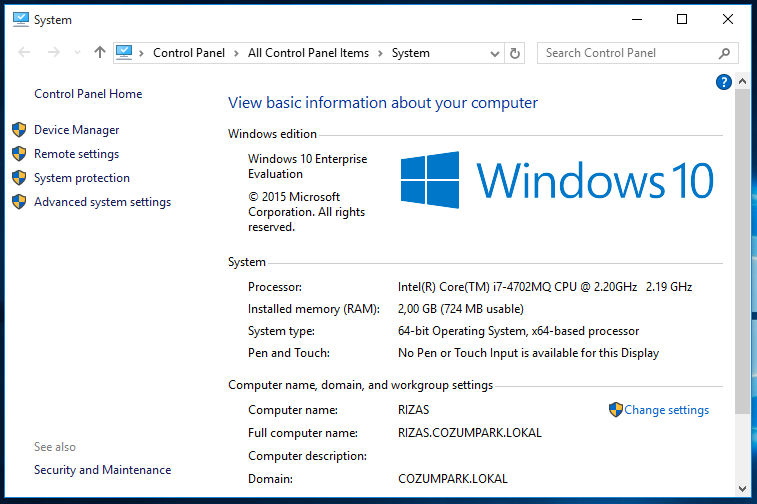Screen dimensions: 757x504
Task: Click the shield icon beside Advanced system settings
Action: [x=19, y=202]
